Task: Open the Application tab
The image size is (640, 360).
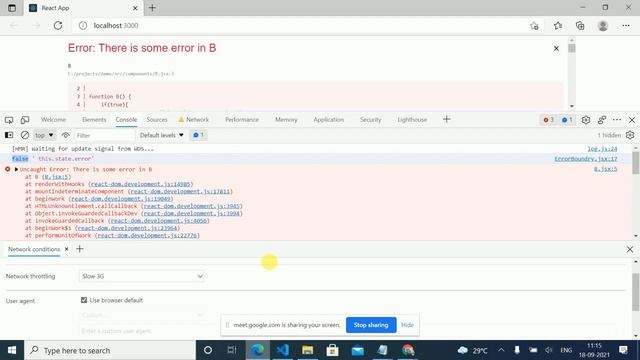Action: pos(329,120)
